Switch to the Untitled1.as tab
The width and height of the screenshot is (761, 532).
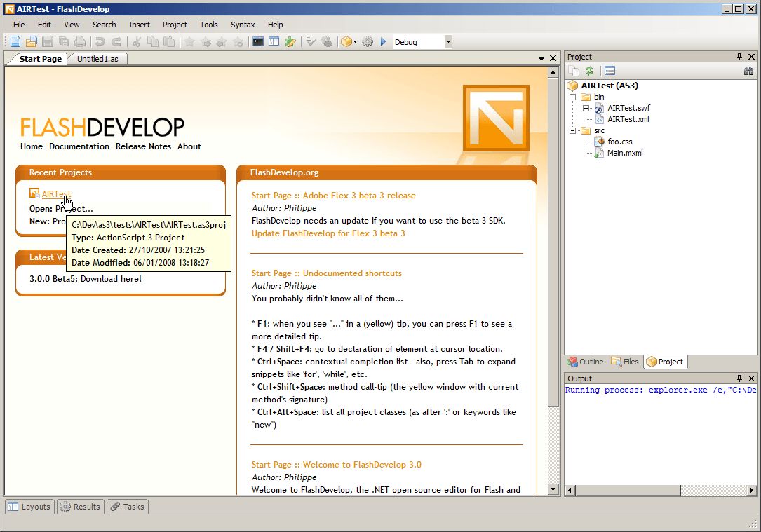(97, 59)
